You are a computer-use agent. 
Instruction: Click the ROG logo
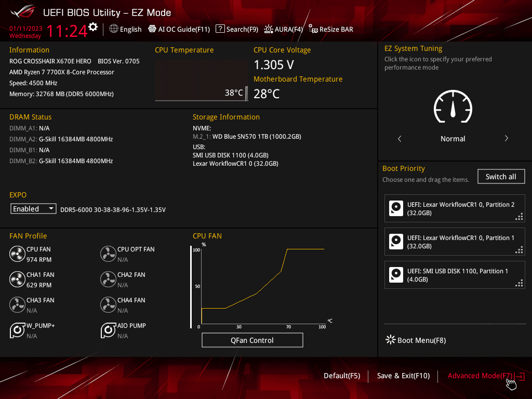(x=23, y=12)
